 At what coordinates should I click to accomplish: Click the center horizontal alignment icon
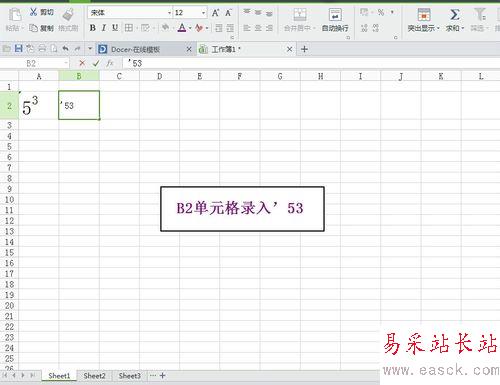coord(258,28)
